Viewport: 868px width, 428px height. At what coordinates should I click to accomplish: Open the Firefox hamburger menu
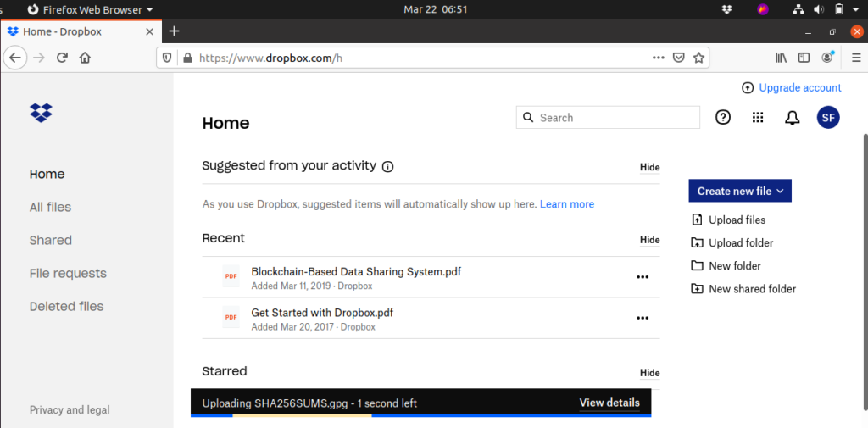(856, 58)
